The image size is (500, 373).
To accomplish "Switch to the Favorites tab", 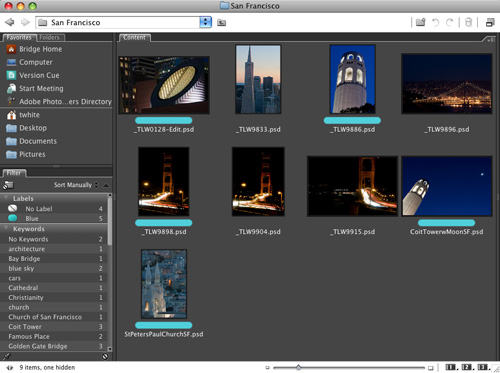I will pyautogui.click(x=18, y=37).
